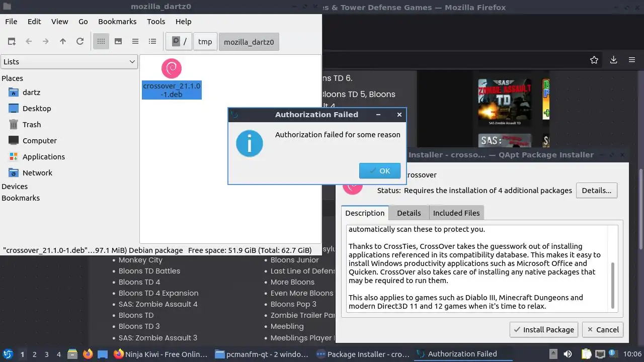Open Bloons Pop 3 link

click(293, 304)
